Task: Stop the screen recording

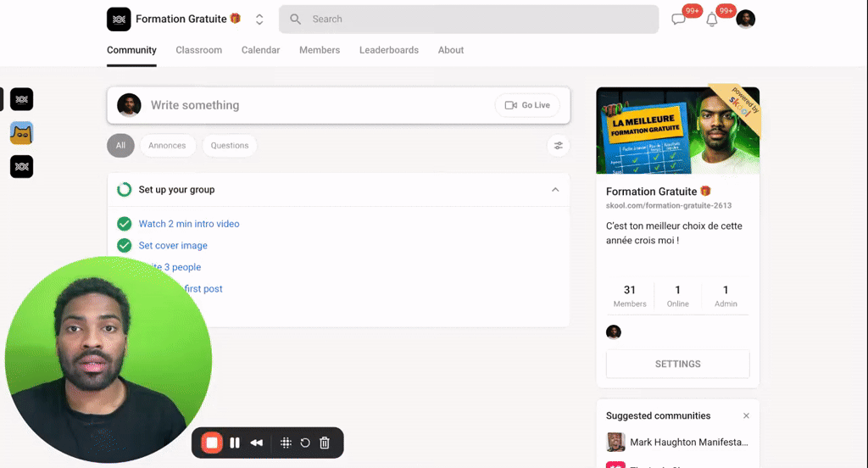Action: tap(211, 443)
